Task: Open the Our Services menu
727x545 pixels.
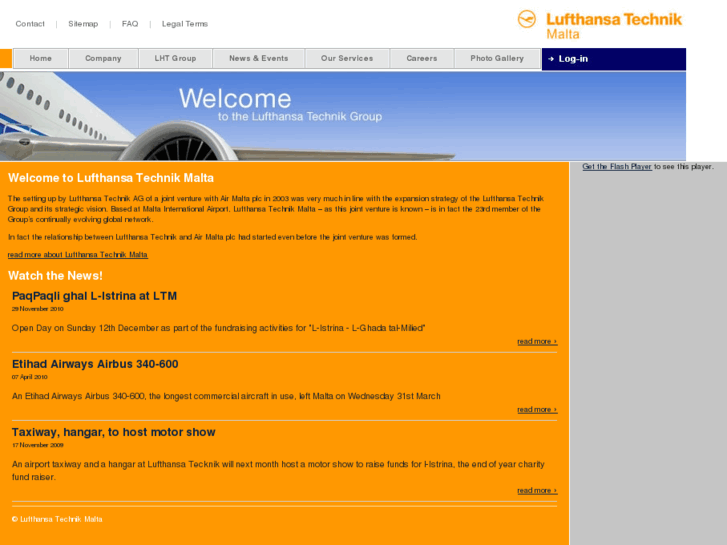Action: [347, 58]
